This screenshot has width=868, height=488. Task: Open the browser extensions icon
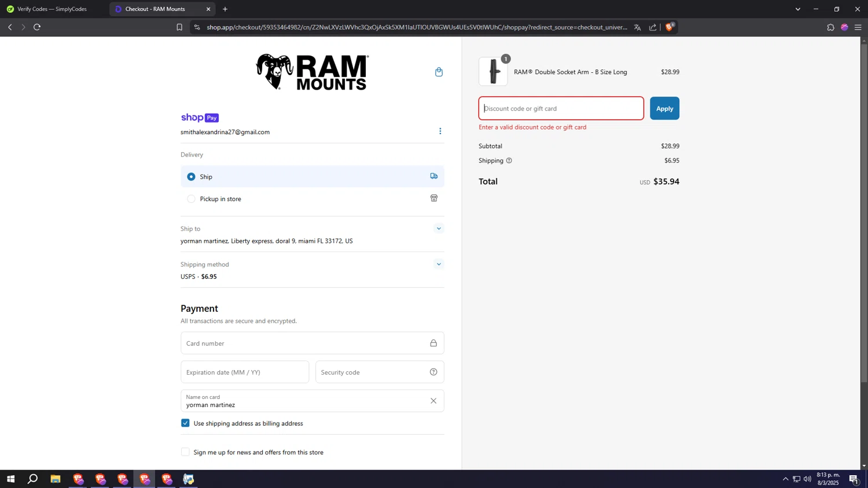[x=830, y=27]
